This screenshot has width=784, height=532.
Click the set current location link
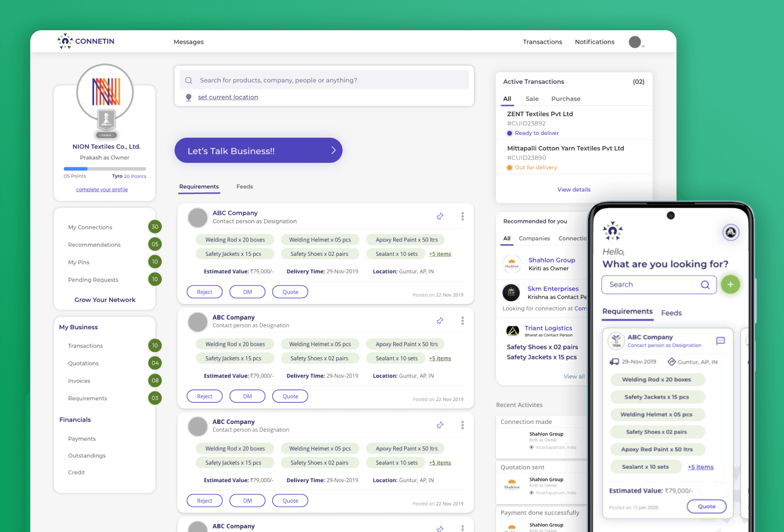point(228,97)
